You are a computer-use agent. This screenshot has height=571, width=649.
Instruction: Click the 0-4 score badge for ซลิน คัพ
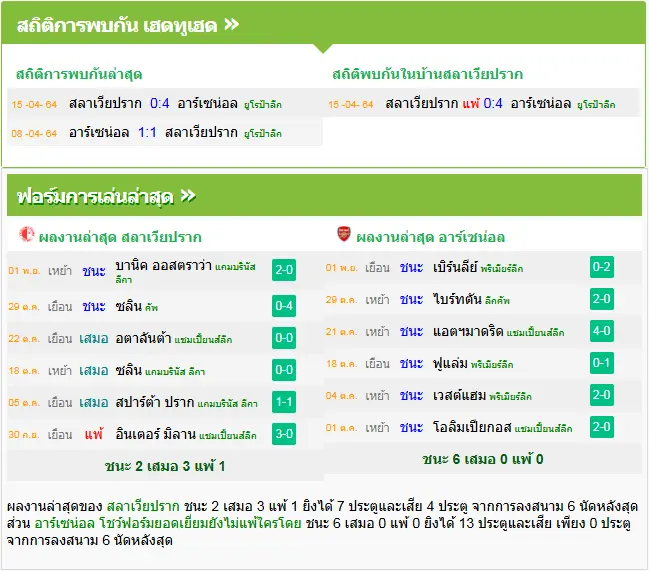pyautogui.click(x=284, y=306)
